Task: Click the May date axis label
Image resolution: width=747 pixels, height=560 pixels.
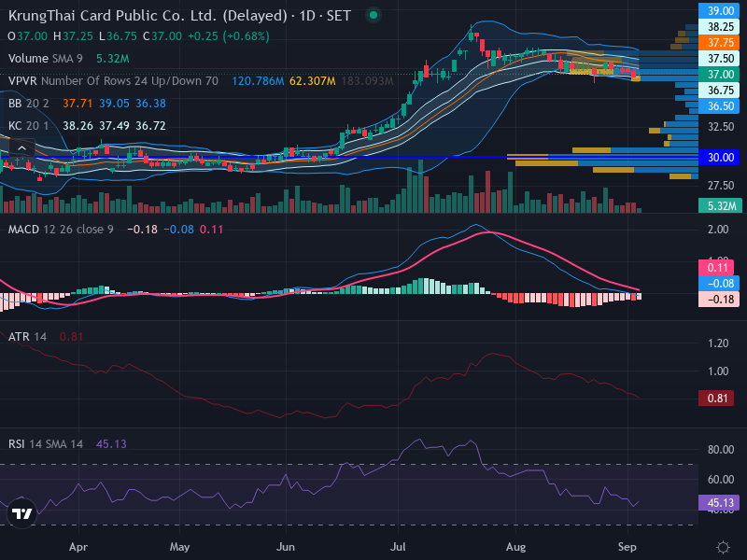Action: pyautogui.click(x=179, y=547)
